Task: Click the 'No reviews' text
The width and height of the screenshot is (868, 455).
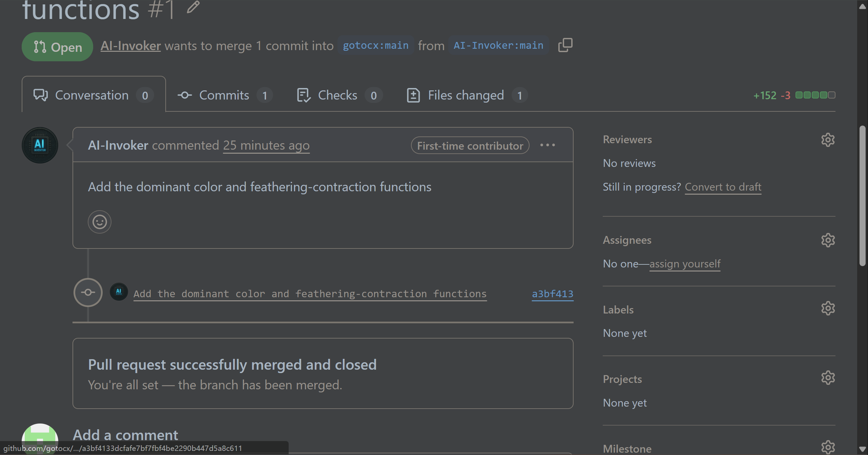Action: [x=629, y=163]
